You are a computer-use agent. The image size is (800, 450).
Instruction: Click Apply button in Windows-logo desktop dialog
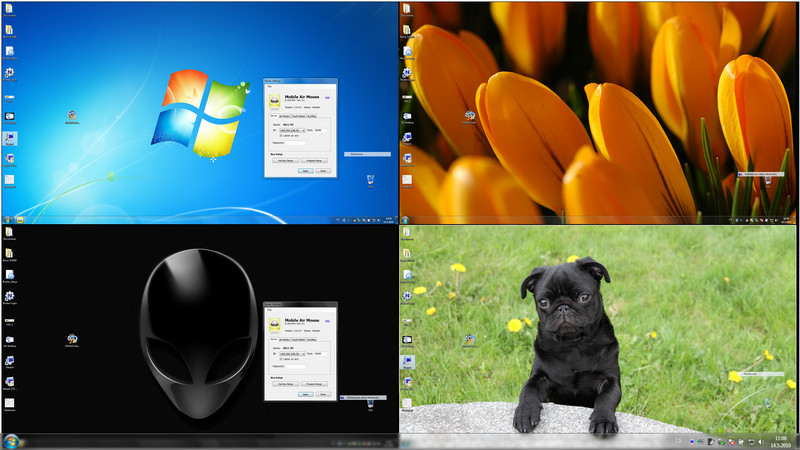pos(306,171)
